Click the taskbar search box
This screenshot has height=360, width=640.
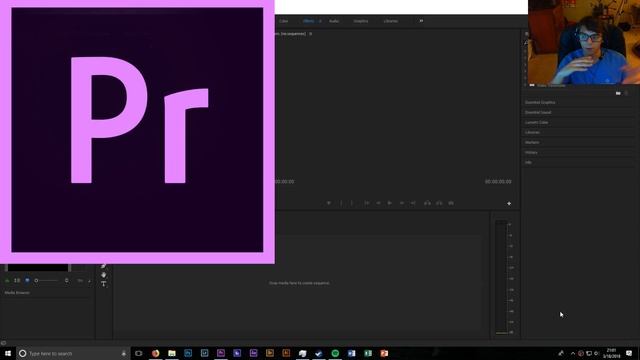[73, 353]
